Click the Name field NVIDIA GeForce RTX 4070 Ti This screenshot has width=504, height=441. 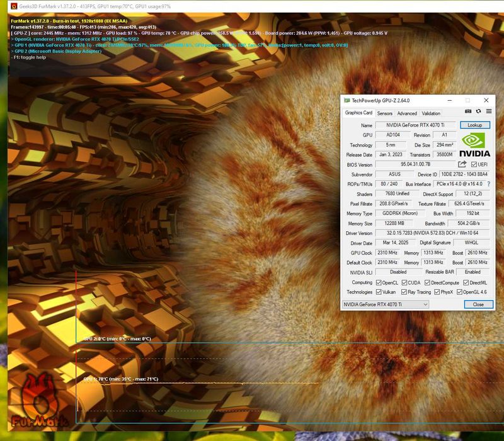point(416,125)
